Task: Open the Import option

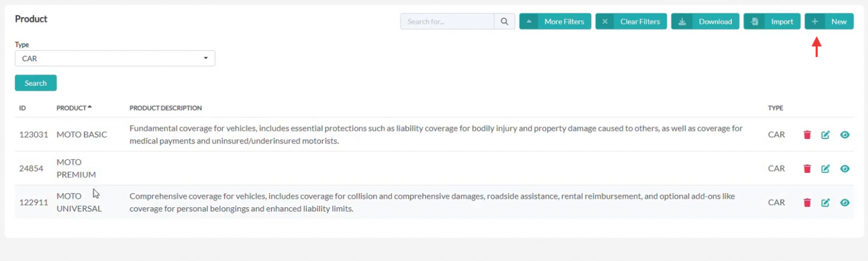Action: 772,21
